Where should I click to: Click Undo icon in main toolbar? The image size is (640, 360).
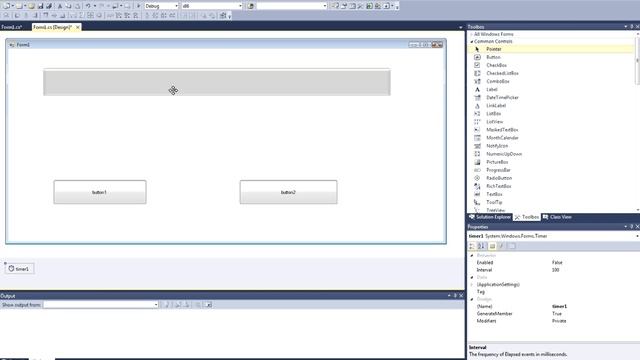tap(88, 6)
